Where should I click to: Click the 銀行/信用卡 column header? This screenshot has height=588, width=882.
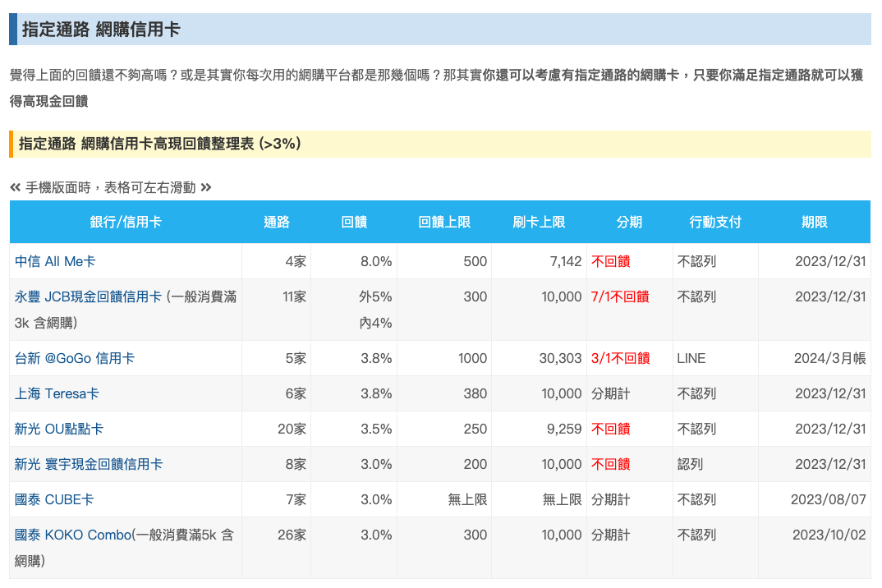click(x=126, y=223)
